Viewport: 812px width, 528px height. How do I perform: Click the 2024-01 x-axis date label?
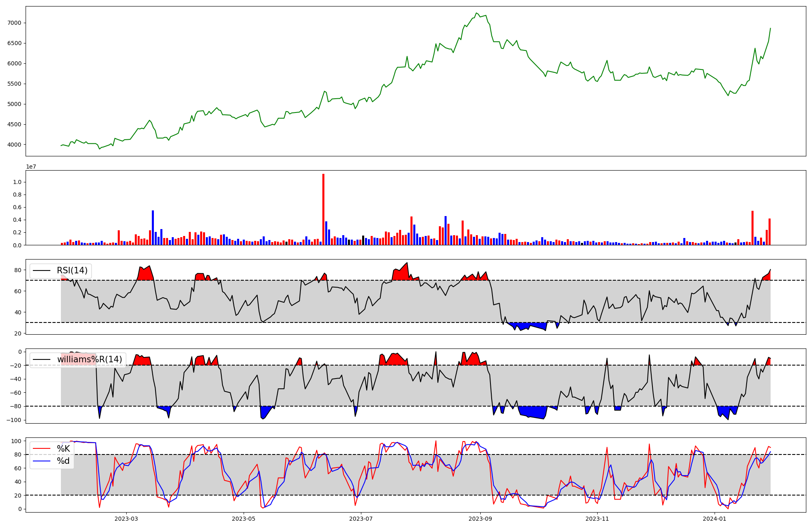coord(715,519)
